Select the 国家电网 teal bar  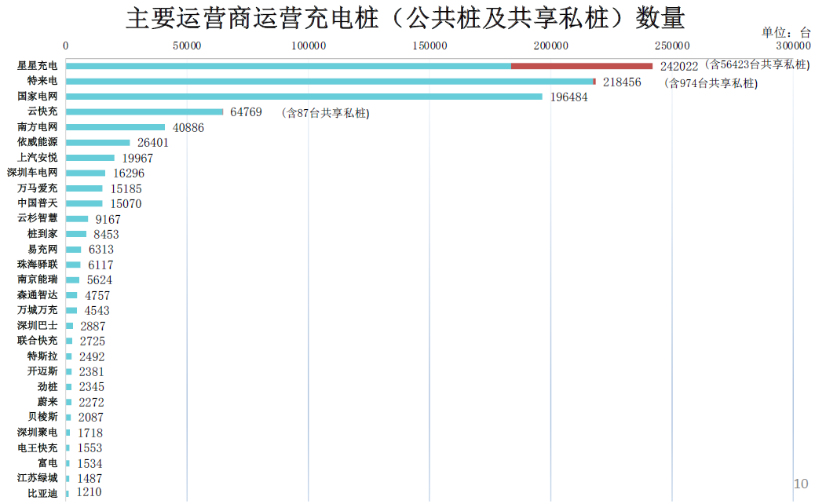point(305,97)
